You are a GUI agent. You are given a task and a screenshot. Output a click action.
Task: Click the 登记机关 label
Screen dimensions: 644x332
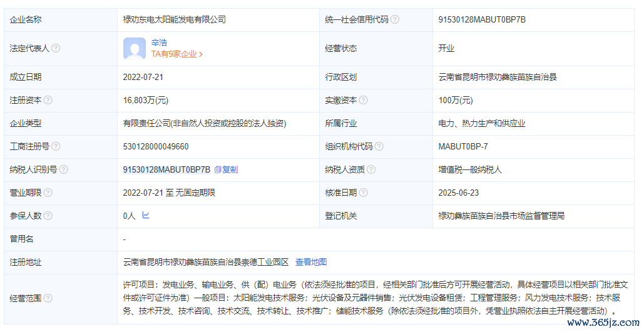(341, 216)
